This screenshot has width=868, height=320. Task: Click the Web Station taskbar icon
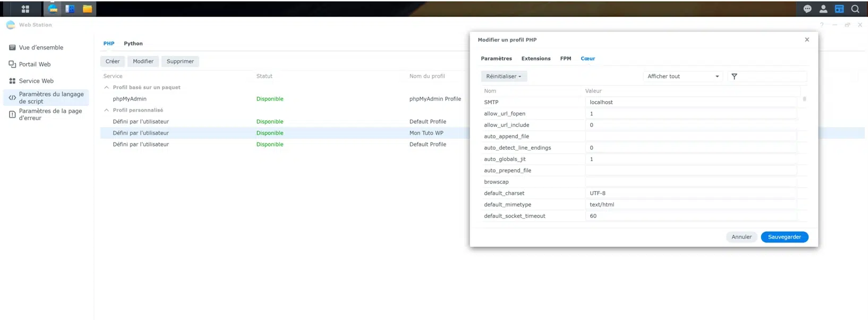tap(53, 9)
